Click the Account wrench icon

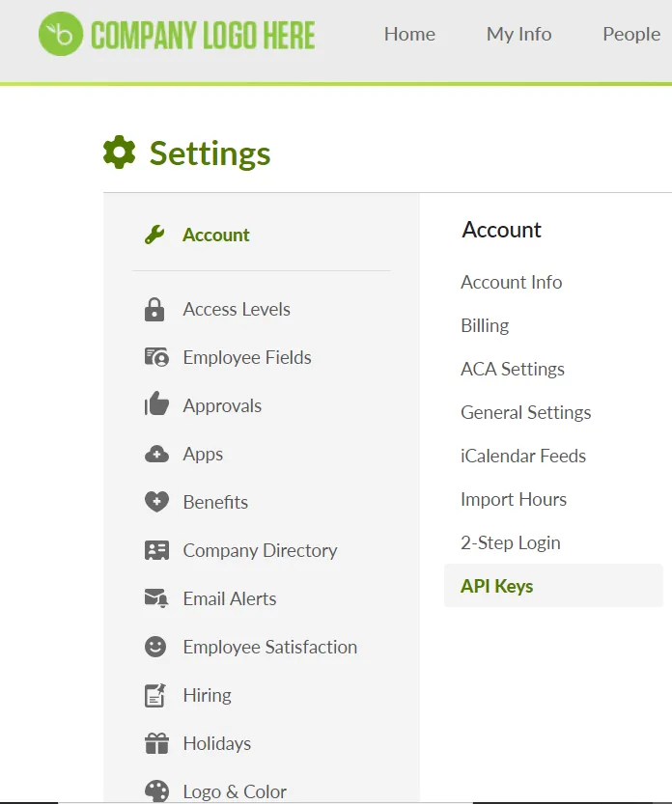point(154,235)
